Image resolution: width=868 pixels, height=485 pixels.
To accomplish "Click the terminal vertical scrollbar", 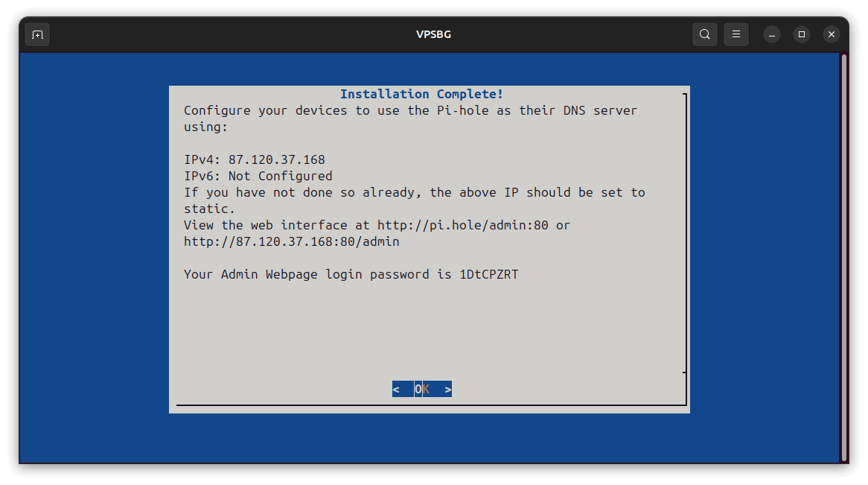I will click(x=844, y=258).
